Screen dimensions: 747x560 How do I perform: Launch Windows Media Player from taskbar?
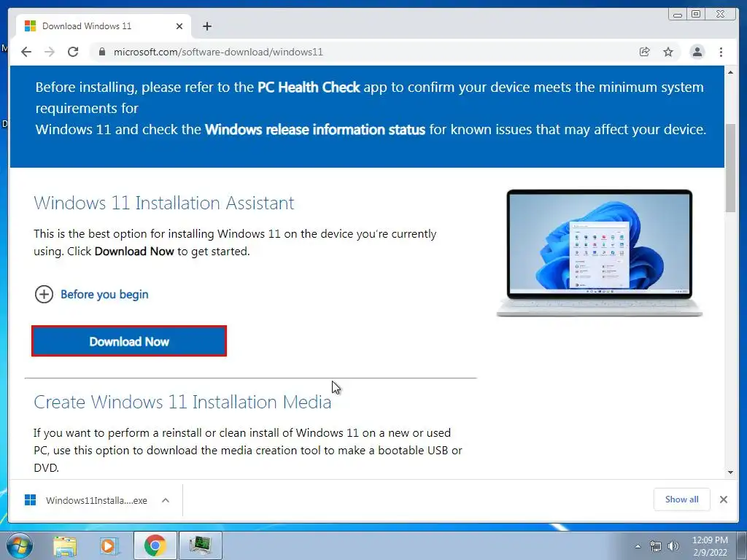108,545
